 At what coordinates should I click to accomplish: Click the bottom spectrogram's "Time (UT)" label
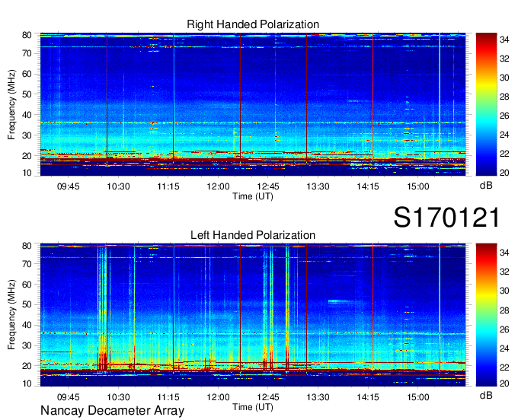[253, 407]
